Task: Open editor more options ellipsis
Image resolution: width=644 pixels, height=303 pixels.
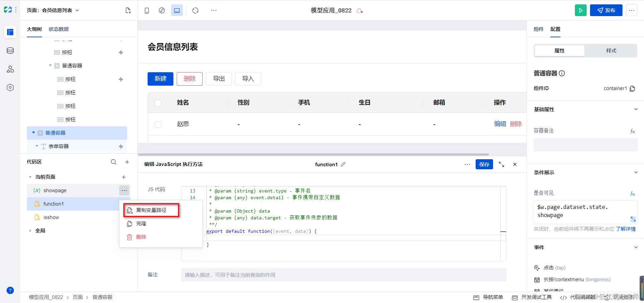Action: [467, 164]
